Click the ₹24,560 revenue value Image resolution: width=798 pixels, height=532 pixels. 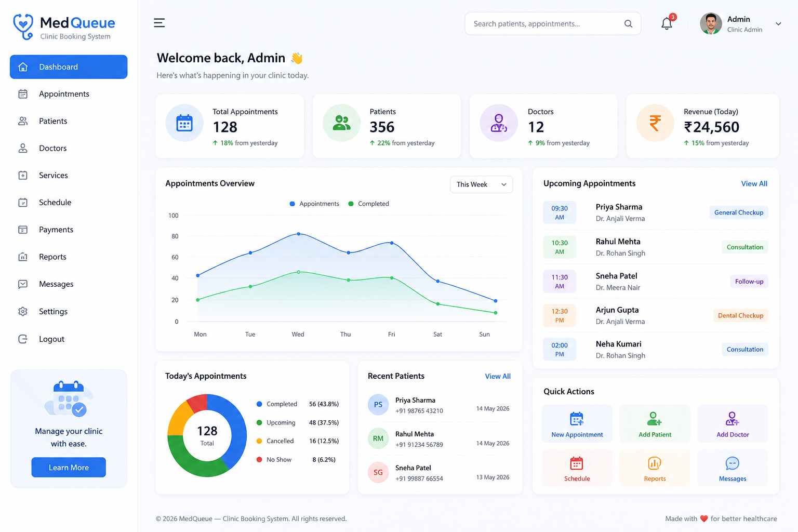711,127
